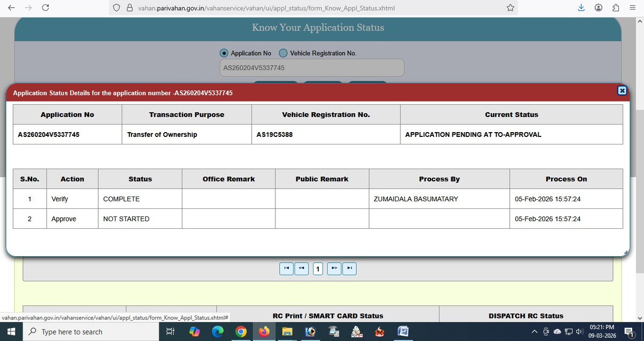Open taskbar clock and date

pos(602,332)
